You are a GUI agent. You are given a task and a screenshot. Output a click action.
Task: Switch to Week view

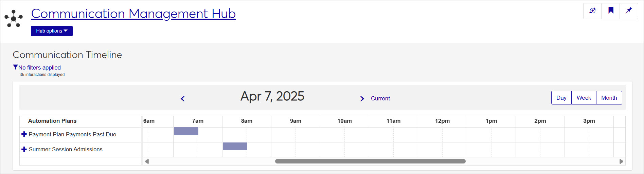click(584, 98)
